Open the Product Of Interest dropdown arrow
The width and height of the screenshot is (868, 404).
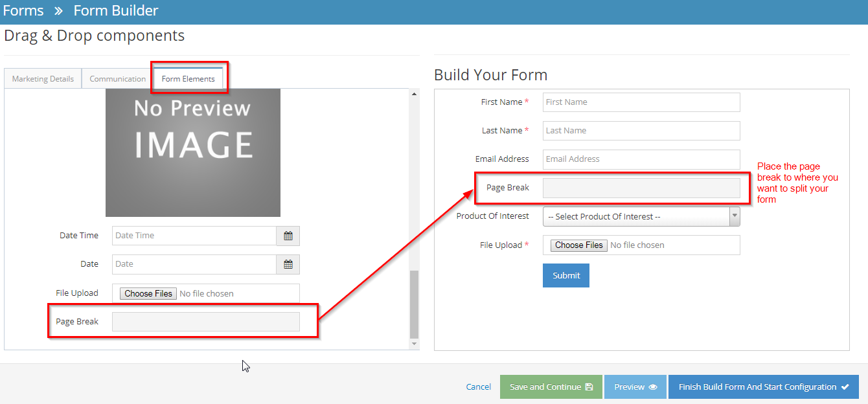pyautogui.click(x=734, y=216)
